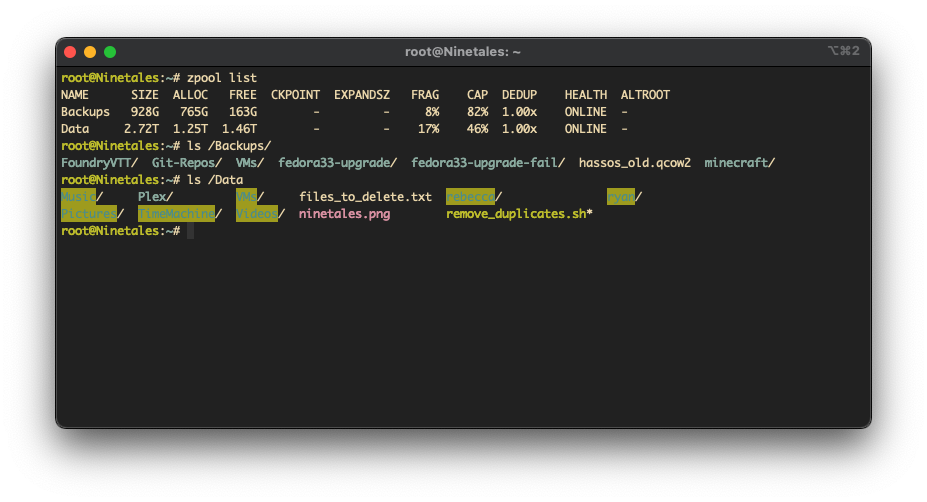Click the red close window button
Viewport: 927px width, 502px height.
tap(70, 52)
